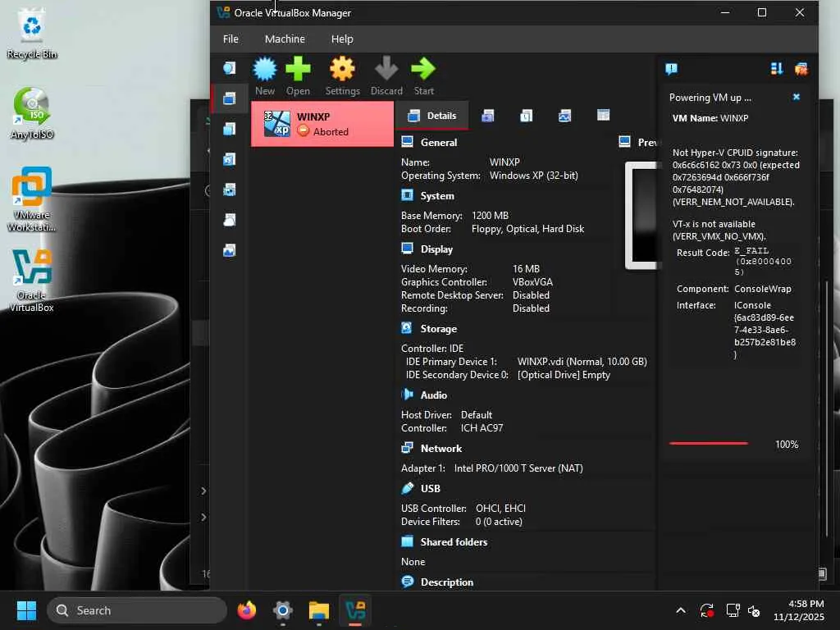840x630 pixels.
Task: Click the Operating System value Windows XP (32-bit)
Action: coord(533,176)
